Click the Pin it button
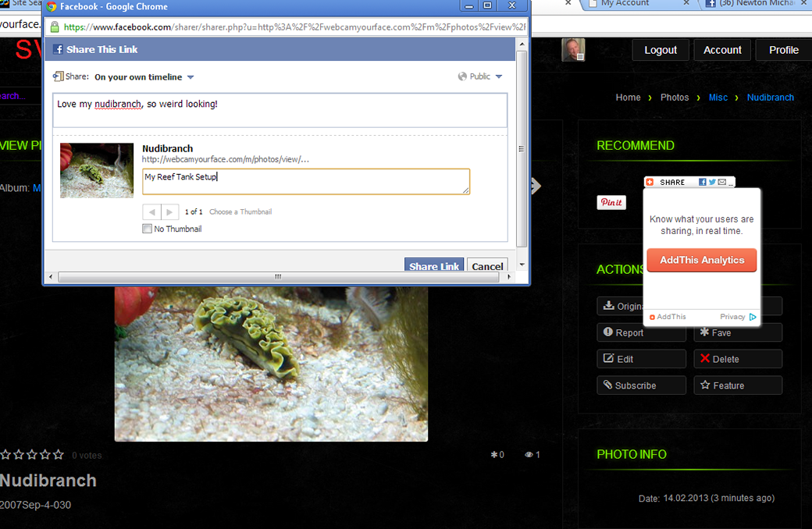The image size is (812, 529). pos(611,202)
